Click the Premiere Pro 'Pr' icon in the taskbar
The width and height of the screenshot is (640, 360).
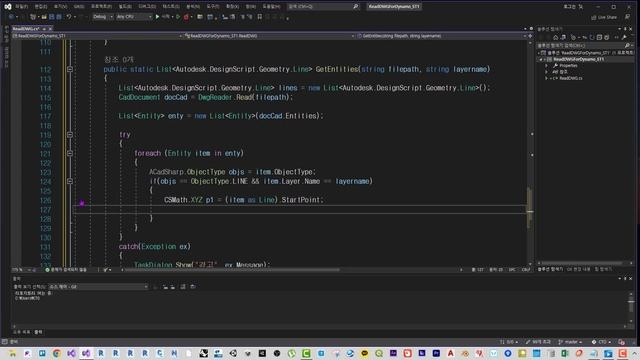(x=436, y=353)
